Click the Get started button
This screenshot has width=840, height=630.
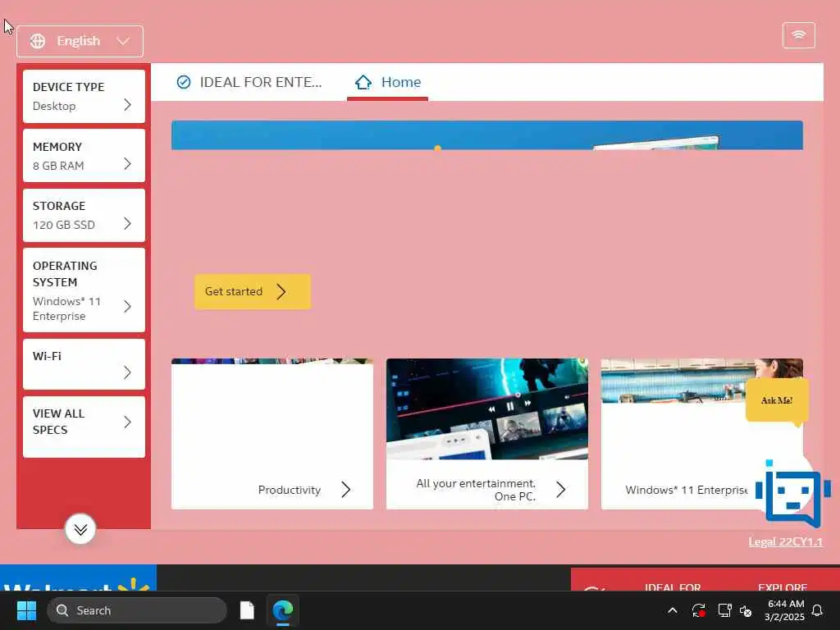tap(253, 291)
